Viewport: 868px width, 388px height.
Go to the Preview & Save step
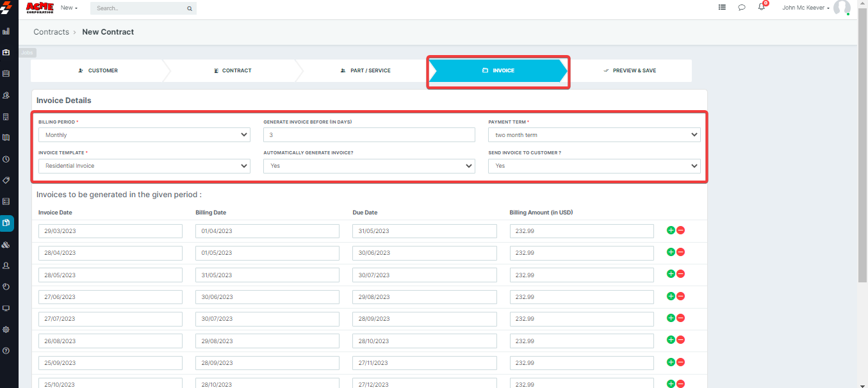pyautogui.click(x=630, y=70)
